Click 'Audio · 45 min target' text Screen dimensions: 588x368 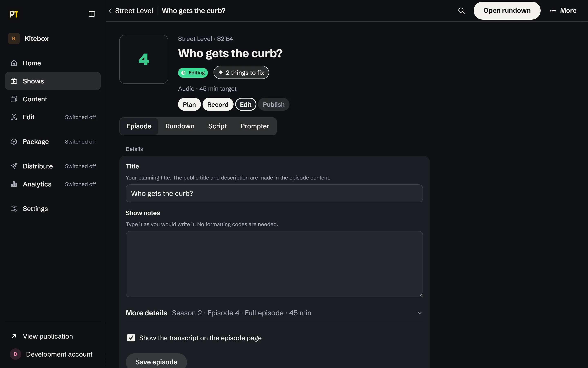tap(207, 89)
